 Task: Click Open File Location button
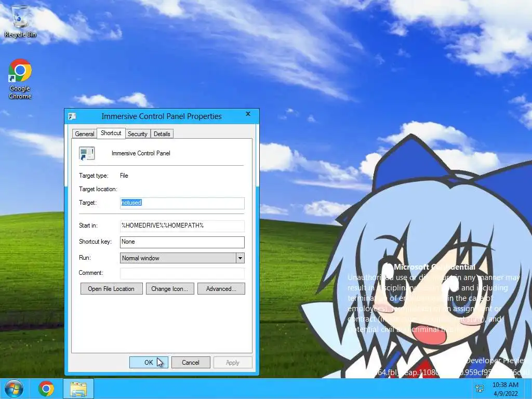[111, 289]
